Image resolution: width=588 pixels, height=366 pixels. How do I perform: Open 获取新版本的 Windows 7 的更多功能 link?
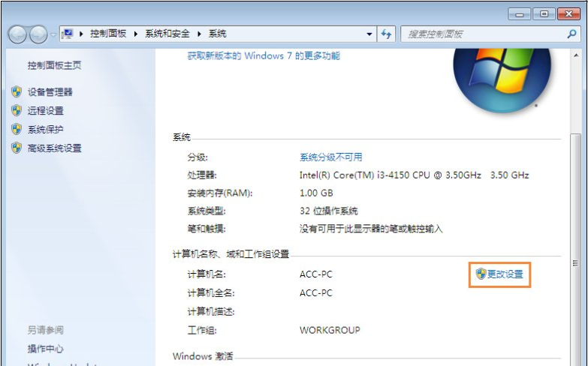click(x=264, y=55)
